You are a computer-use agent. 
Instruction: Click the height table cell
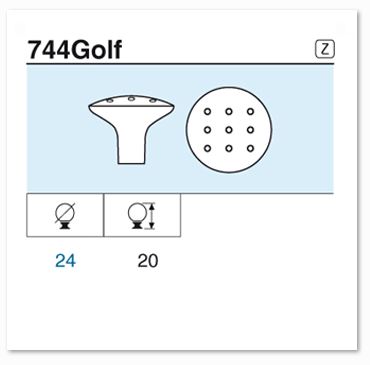tap(142, 215)
